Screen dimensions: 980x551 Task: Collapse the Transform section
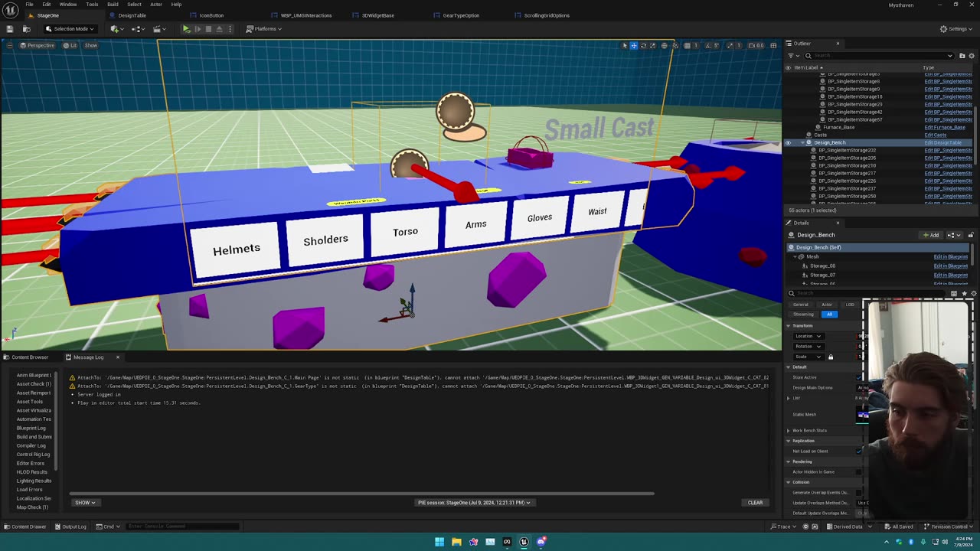click(789, 326)
